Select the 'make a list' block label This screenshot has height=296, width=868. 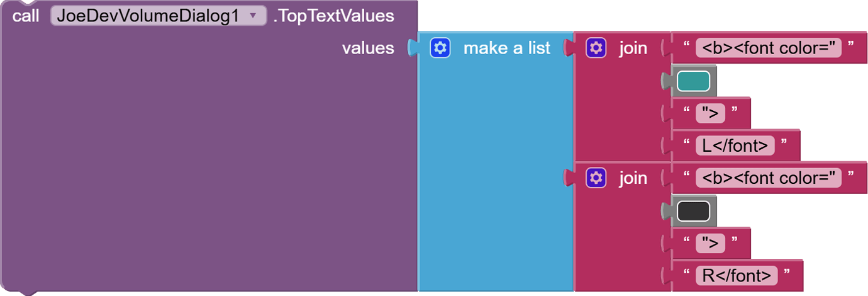506,48
